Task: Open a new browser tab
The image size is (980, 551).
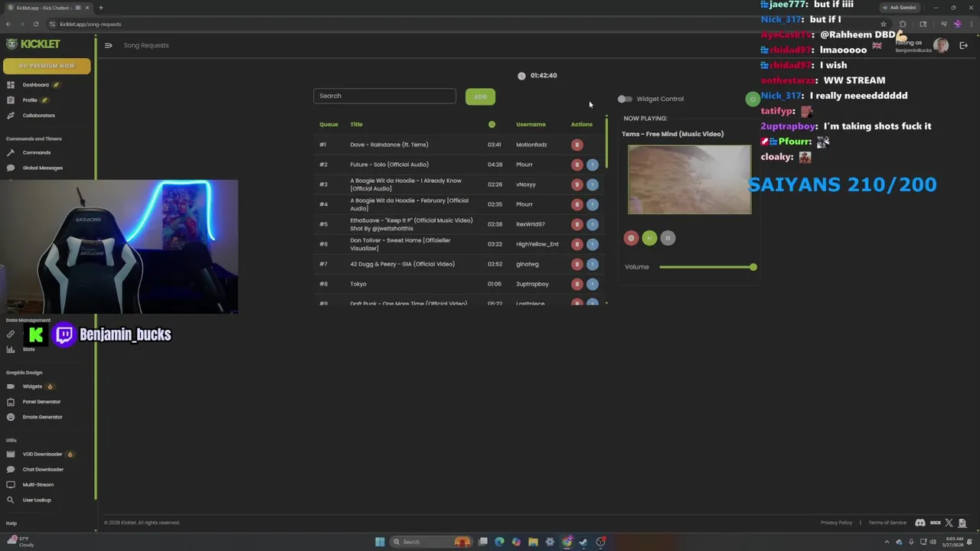Action: click(x=100, y=8)
